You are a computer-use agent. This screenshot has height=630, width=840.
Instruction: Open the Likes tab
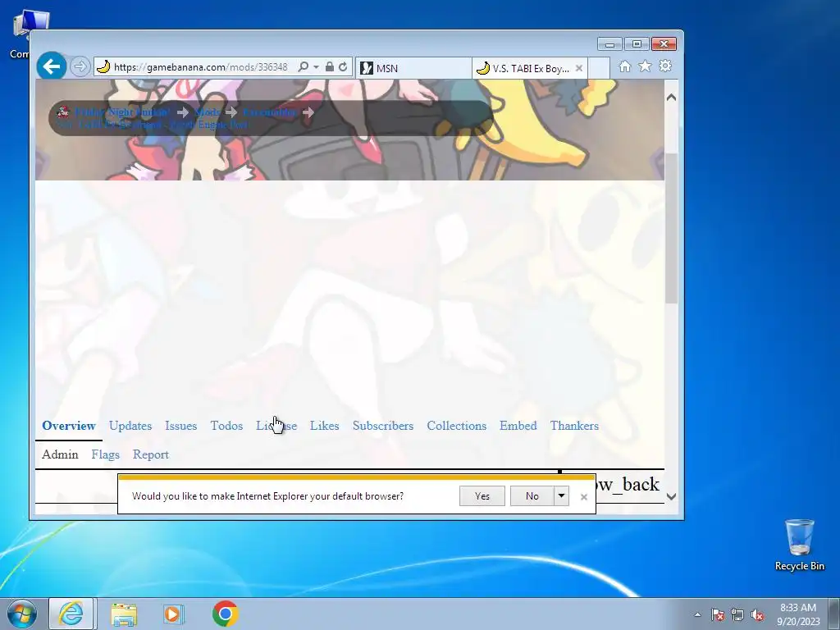tap(324, 426)
